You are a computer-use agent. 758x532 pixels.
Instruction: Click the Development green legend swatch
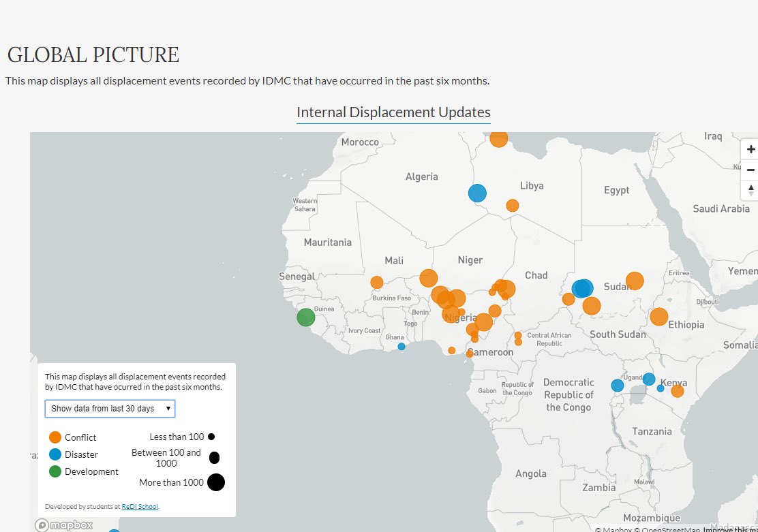[55, 471]
